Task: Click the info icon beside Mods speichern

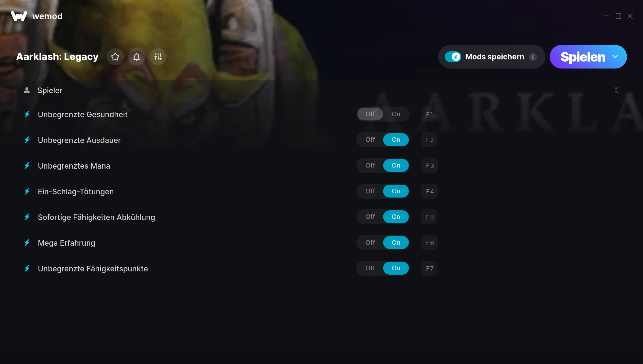Action: (x=533, y=57)
